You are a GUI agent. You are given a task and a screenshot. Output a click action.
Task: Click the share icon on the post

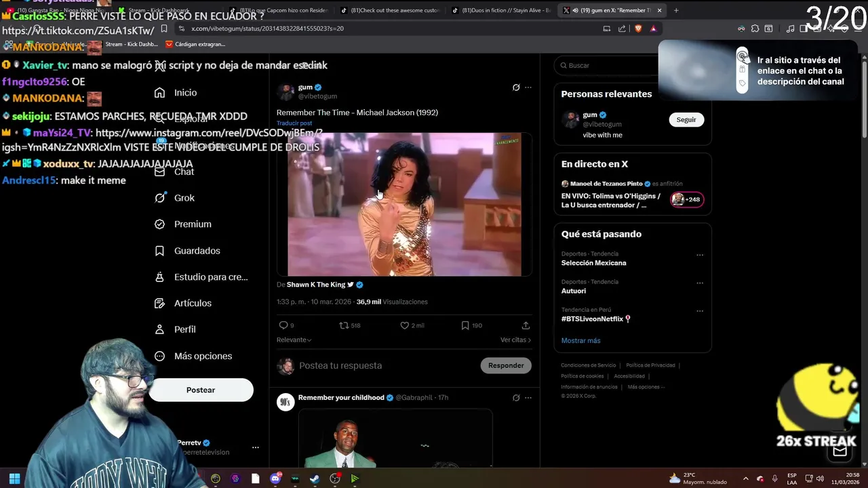point(526,325)
